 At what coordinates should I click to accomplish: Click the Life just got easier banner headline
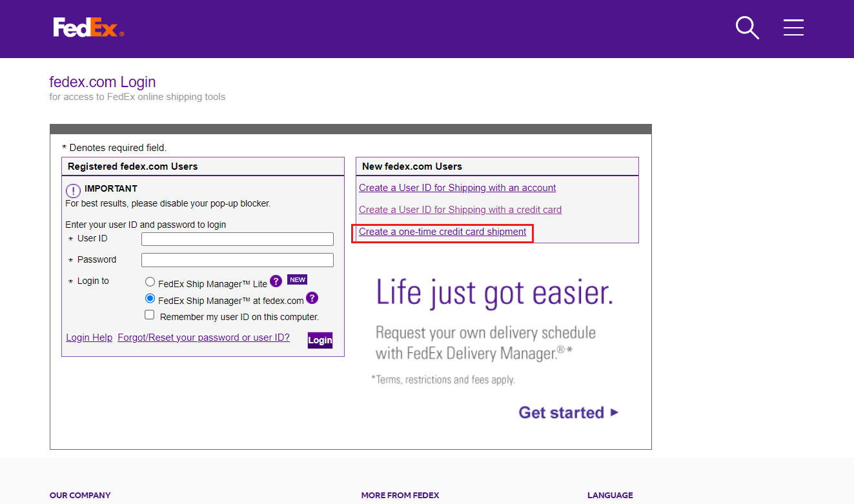(494, 292)
